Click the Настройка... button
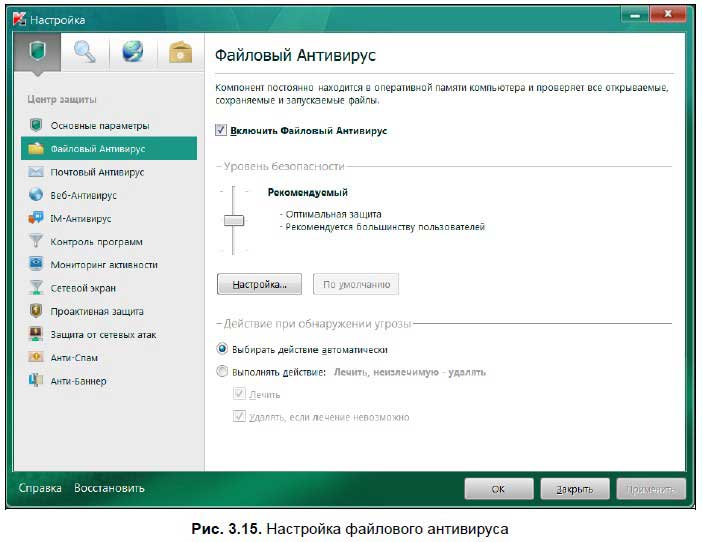 click(x=259, y=284)
